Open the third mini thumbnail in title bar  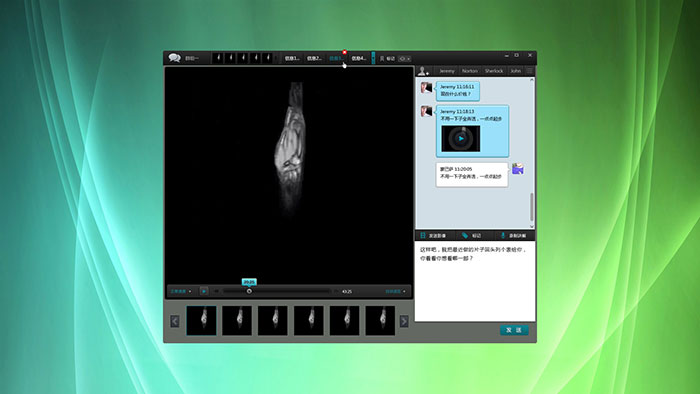(x=243, y=58)
